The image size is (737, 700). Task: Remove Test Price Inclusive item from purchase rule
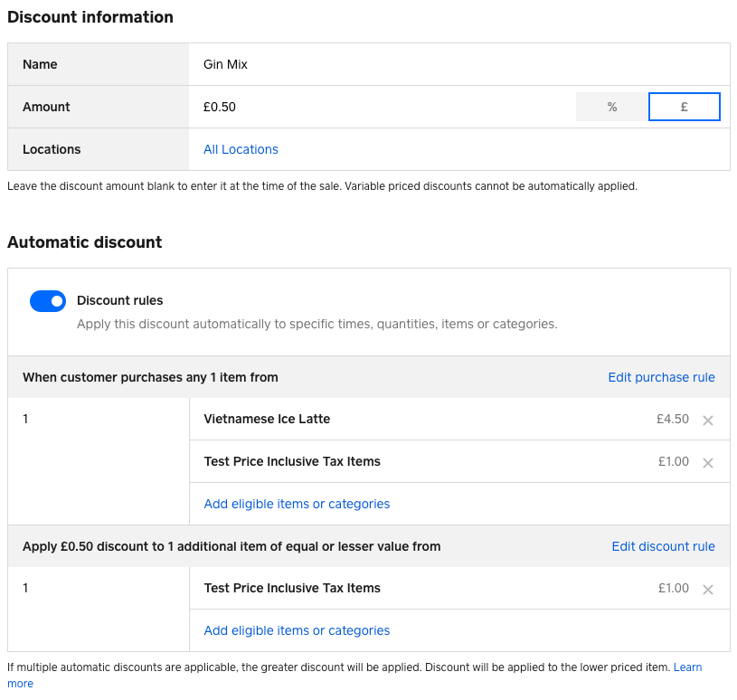click(x=708, y=462)
